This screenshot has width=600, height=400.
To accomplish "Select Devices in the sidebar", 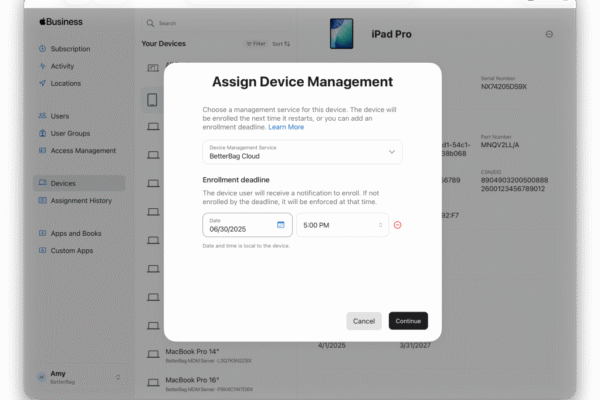I will 79,183.
